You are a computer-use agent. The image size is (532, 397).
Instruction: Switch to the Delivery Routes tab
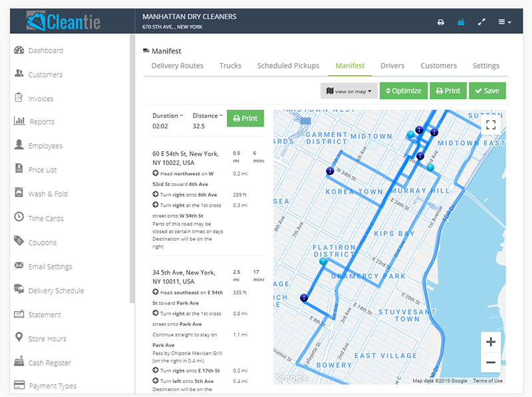[178, 66]
